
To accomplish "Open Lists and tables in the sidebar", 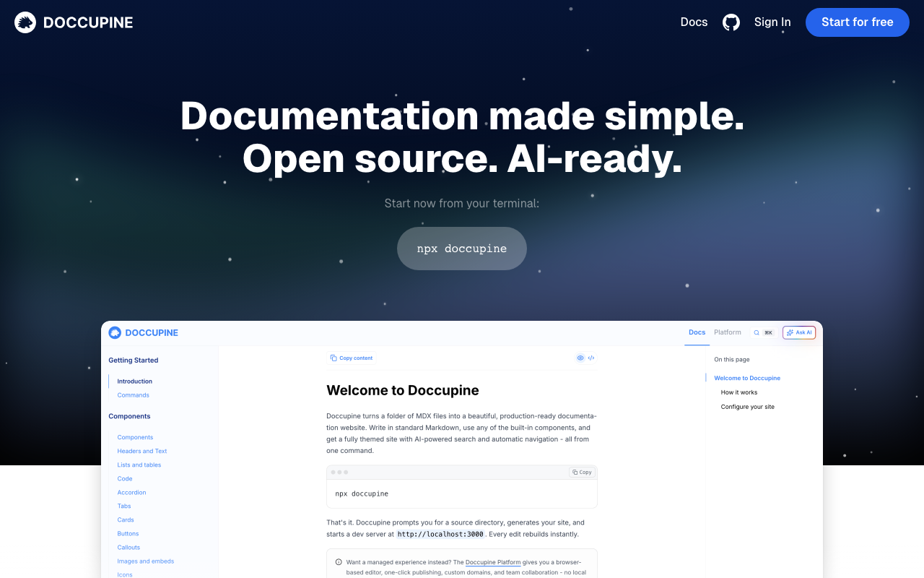I will click(x=139, y=465).
